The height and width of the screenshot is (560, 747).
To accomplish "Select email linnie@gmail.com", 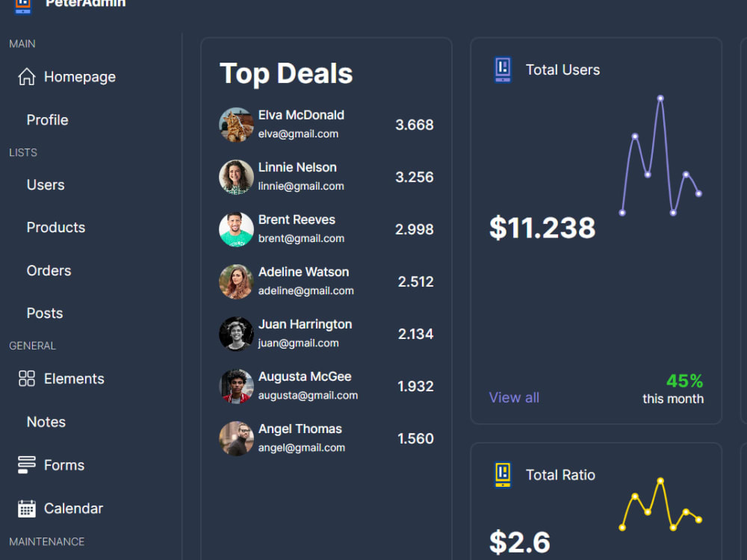I will coord(301,186).
